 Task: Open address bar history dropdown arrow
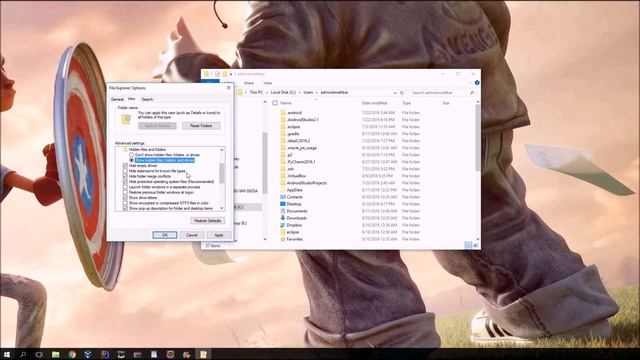(x=395, y=93)
